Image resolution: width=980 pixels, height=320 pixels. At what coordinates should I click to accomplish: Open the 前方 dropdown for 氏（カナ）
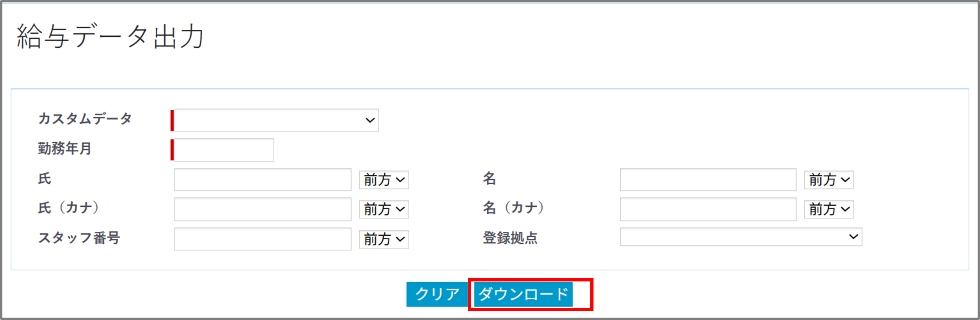point(384,209)
